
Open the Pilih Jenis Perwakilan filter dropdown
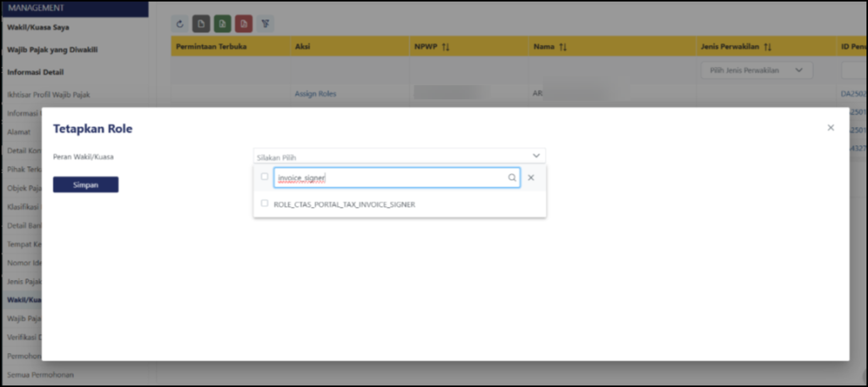point(756,70)
